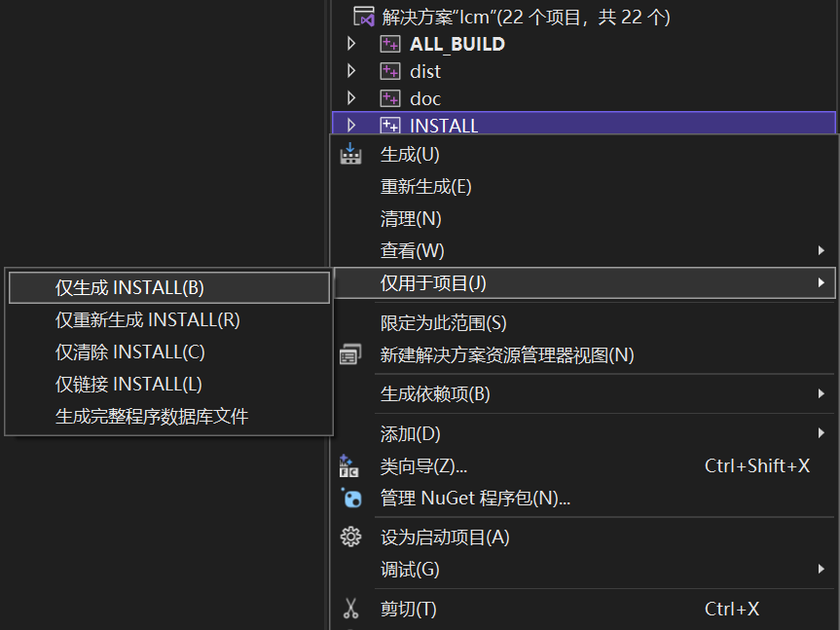Open the 查看(W) submenu arrow
840x630 pixels.
[822, 250]
